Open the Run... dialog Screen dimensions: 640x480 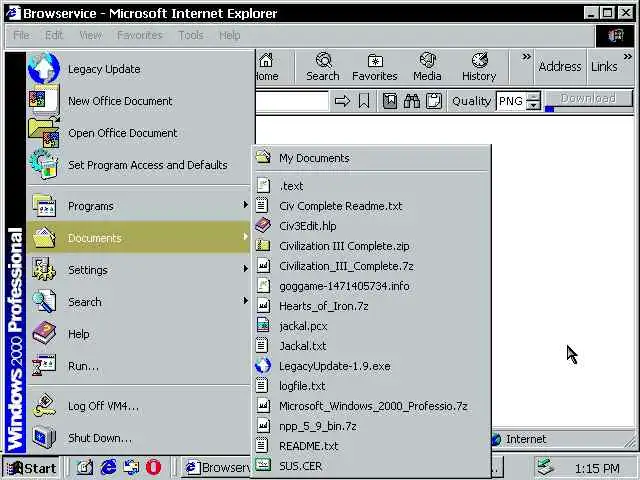coord(138,366)
